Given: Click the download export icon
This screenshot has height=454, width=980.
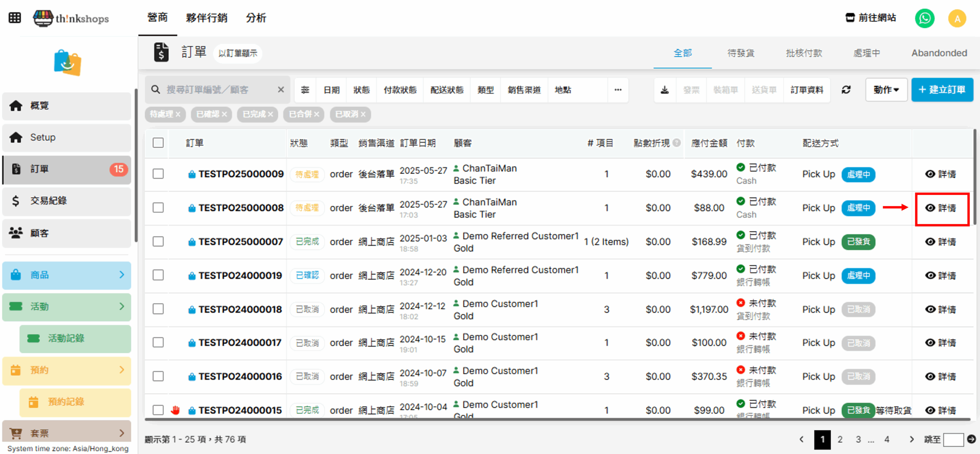Looking at the screenshot, I should (665, 90).
